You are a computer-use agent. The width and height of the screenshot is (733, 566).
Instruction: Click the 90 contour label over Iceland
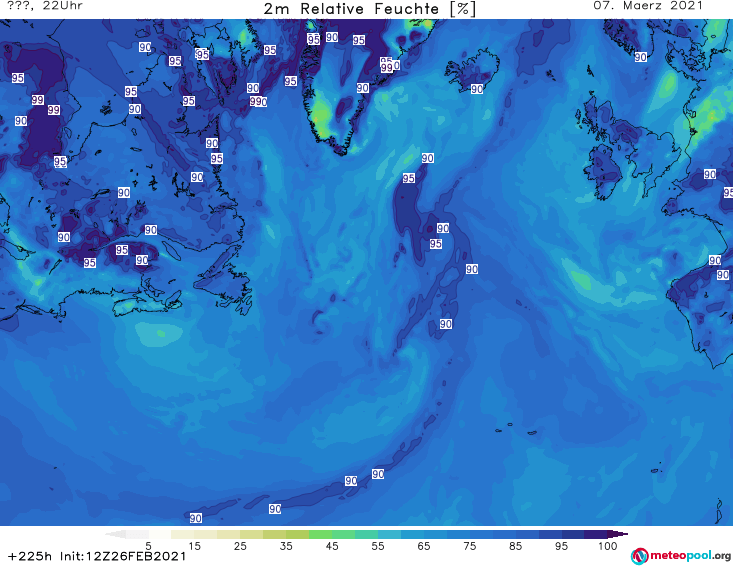pos(477,89)
